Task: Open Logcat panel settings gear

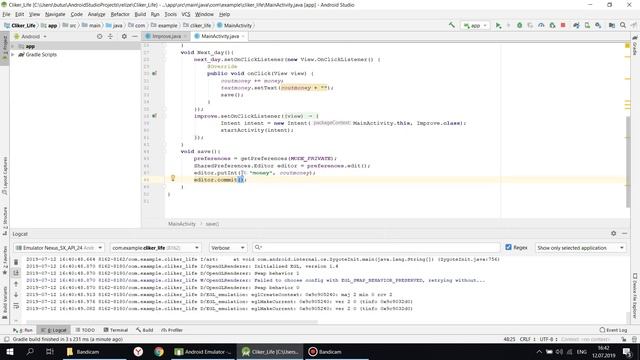Action: click(613, 233)
